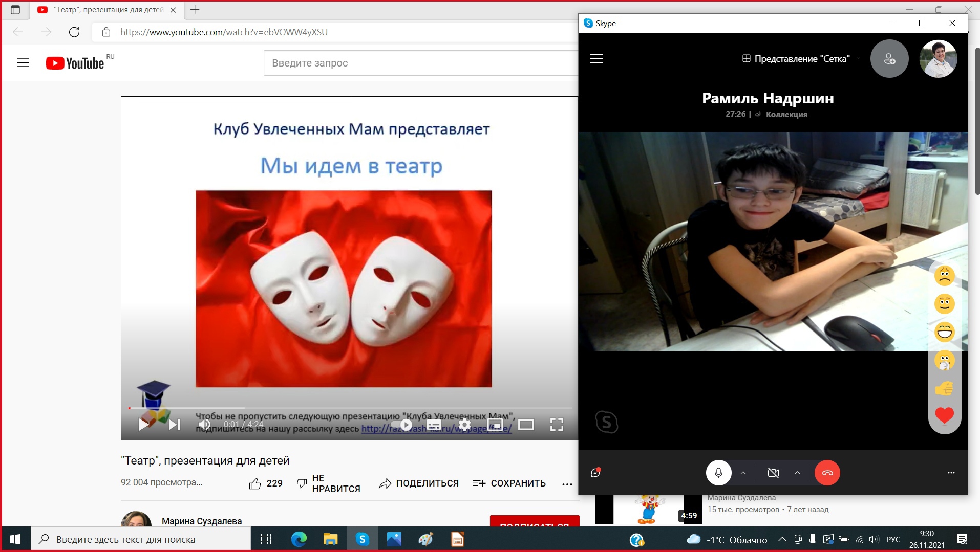
Task: Enter YouTube fullscreen mode
Action: 557,425
